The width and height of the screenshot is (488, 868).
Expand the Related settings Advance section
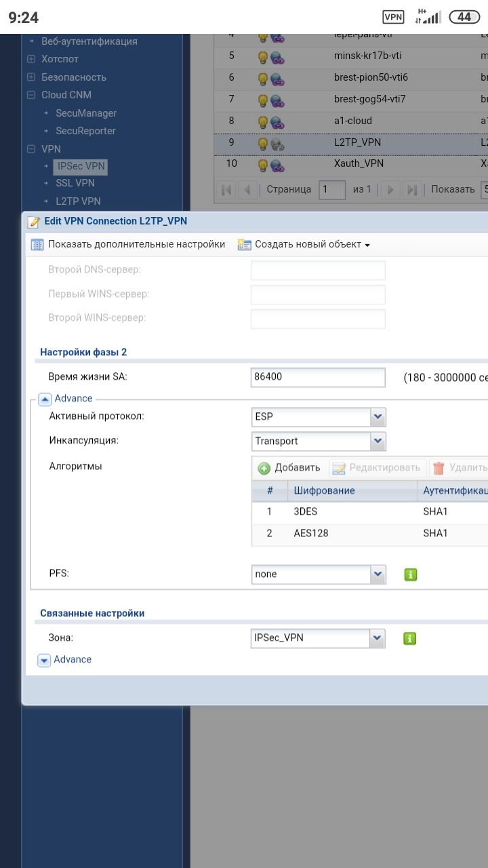point(44,660)
